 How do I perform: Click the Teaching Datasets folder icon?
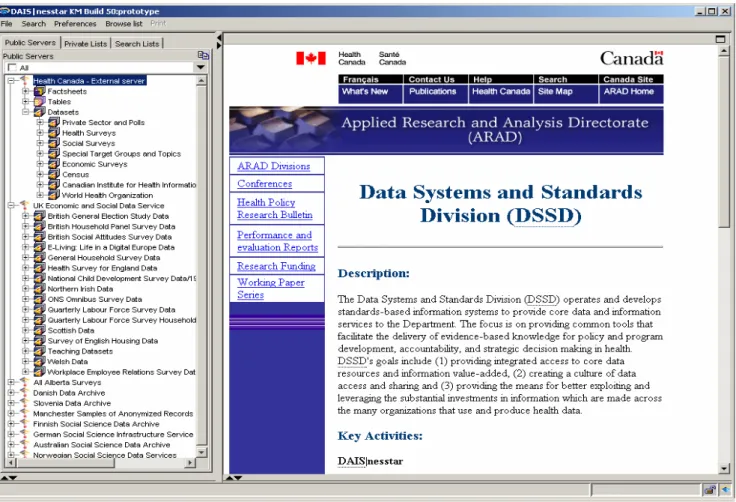tap(40, 351)
